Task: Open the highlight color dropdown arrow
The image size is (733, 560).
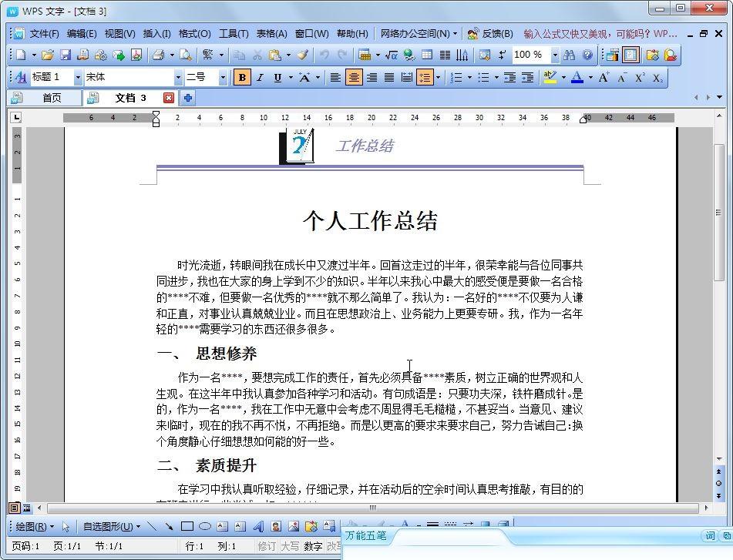Action: [563, 78]
